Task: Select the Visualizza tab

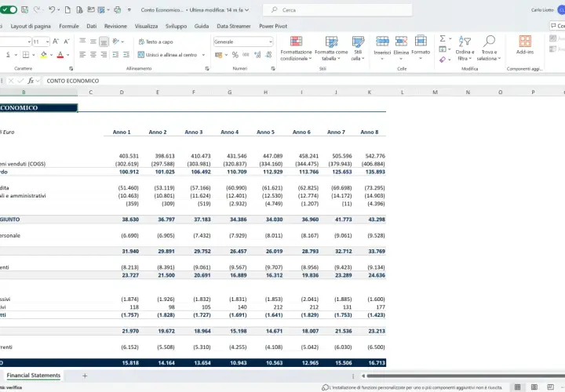Action: 146,26
